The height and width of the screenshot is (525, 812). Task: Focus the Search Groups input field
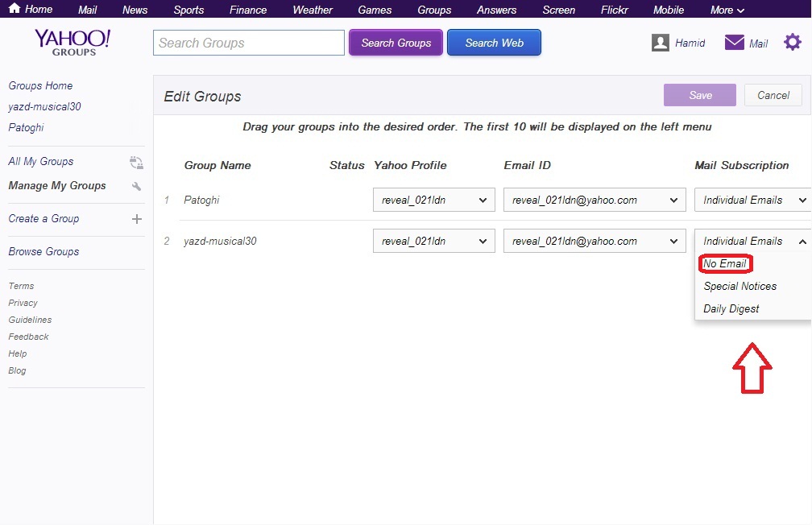click(249, 43)
